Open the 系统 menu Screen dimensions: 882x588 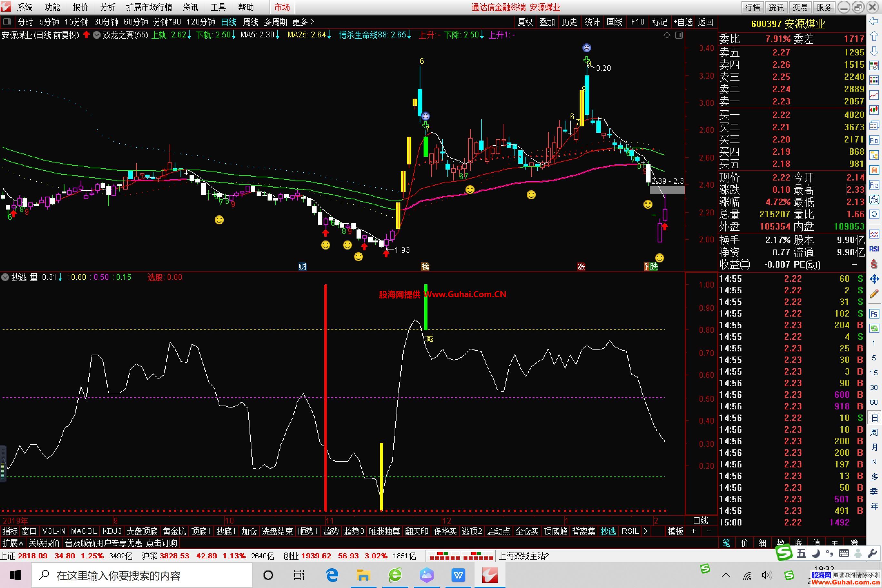point(25,7)
